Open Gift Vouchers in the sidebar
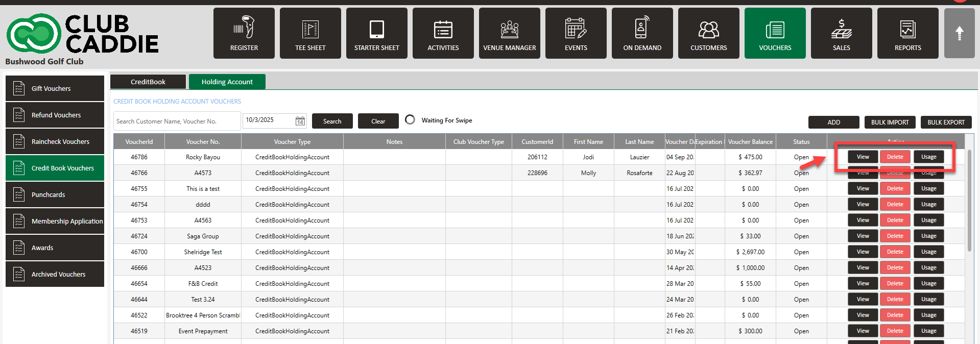Image resolution: width=980 pixels, height=344 pixels. click(55, 88)
